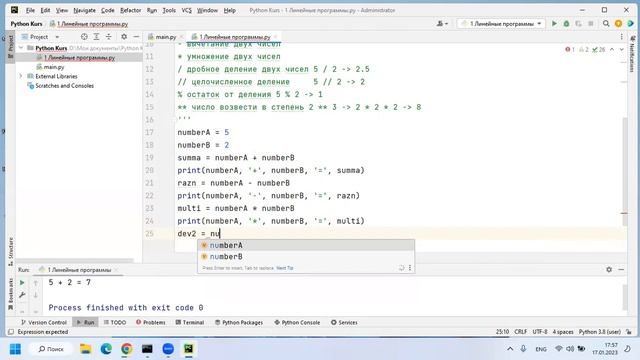Open Windows Start menu

15,349
